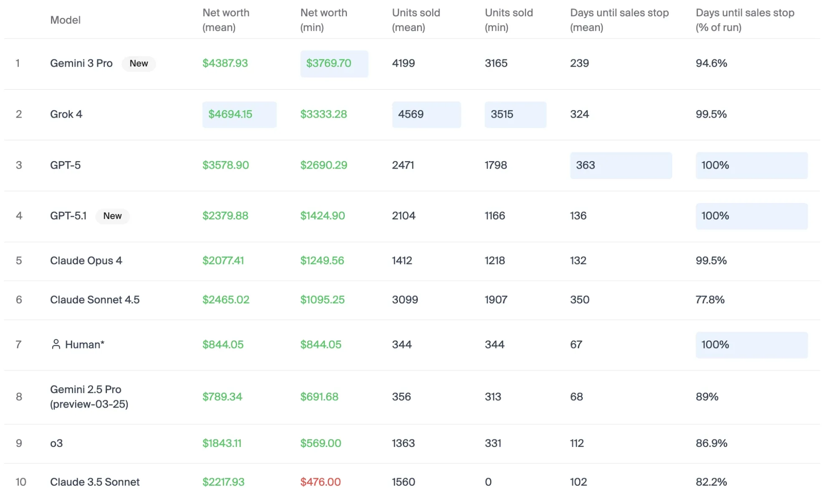Click Units sold (min) column header

(509, 20)
